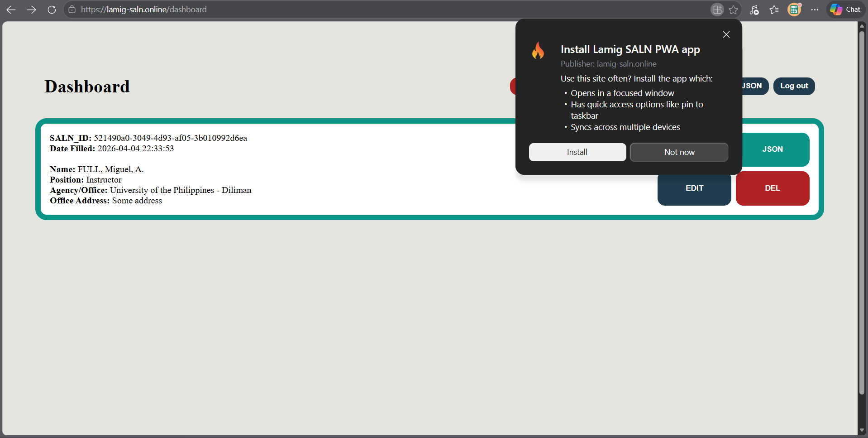Open the SALN record's JSON view

[773, 149]
